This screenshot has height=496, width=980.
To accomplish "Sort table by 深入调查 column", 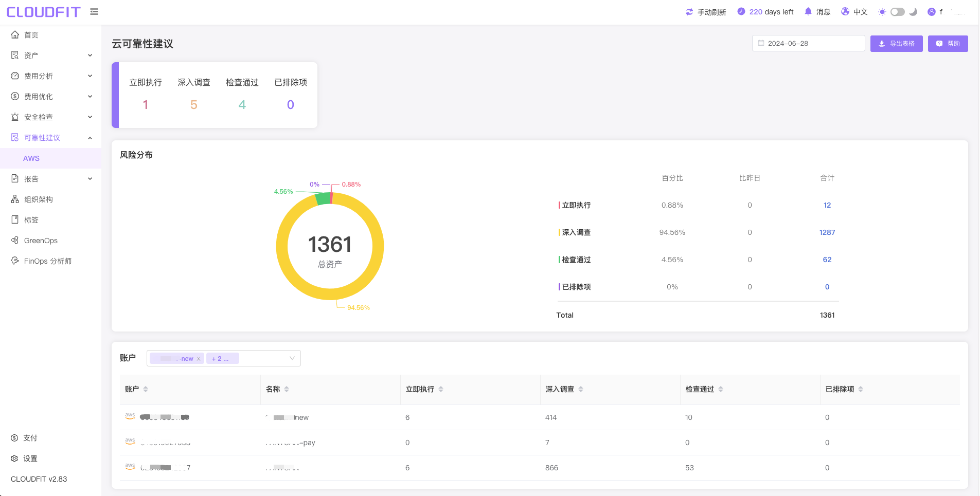I will click(581, 389).
